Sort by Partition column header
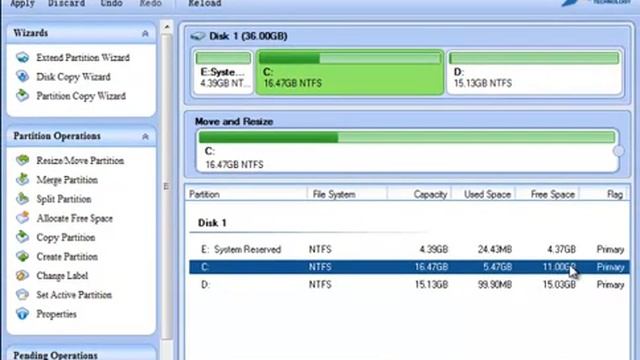640x360 pixels. coord(246,194)
